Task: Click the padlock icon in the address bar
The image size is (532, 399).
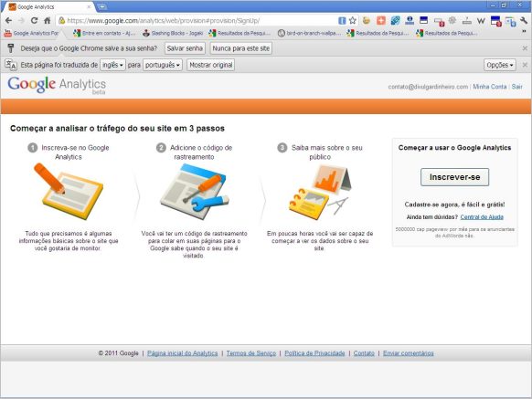Action: point(61,21)
